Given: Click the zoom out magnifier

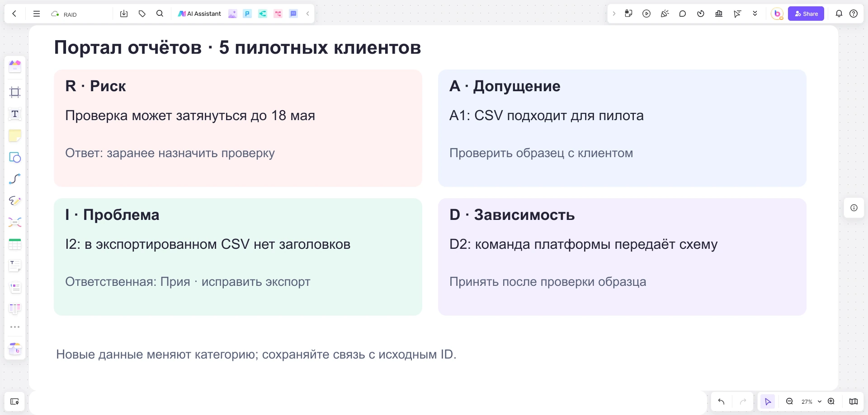Looking at the screenshot, I should point(789,401).
